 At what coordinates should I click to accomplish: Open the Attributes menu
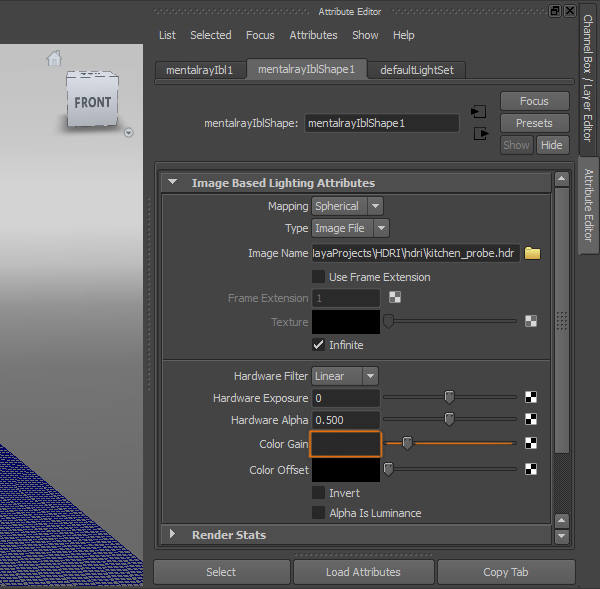tap(313, 35)
